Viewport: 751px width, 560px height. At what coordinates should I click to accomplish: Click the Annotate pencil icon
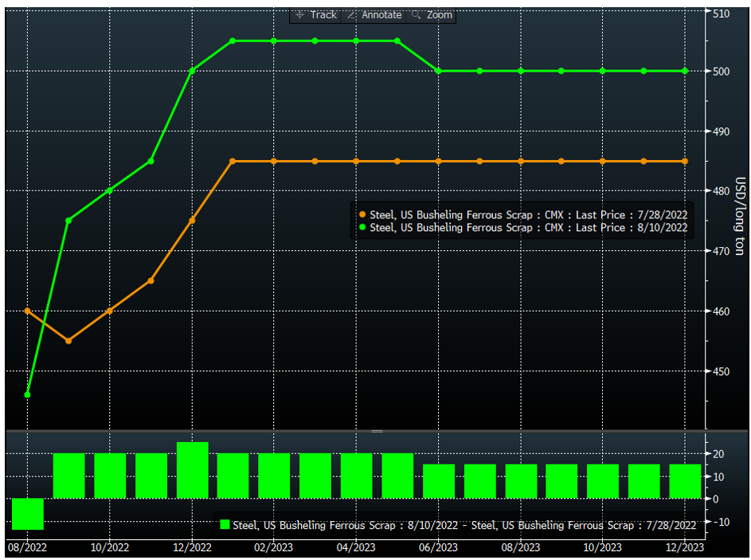[351, 15]
